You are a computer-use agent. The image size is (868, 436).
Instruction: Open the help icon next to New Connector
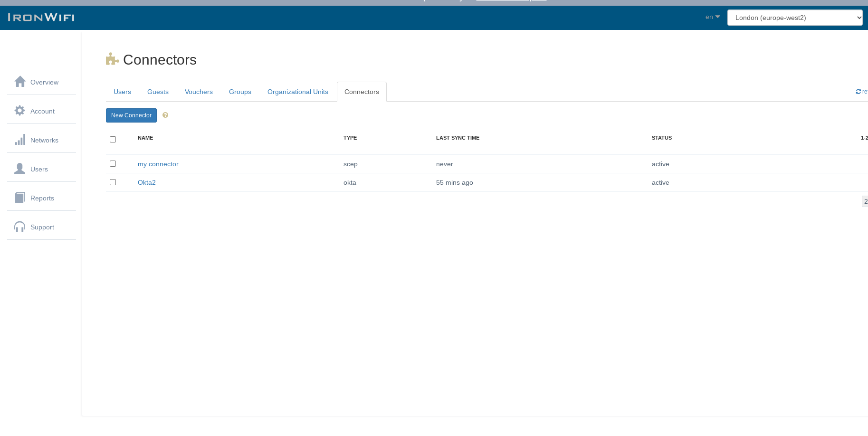coord(165,115)
